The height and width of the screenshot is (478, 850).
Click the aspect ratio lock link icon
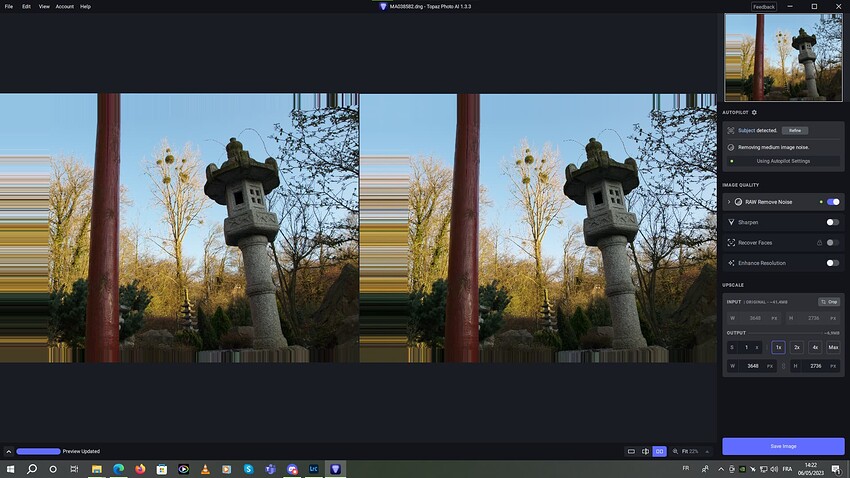[x=783, y=366]
